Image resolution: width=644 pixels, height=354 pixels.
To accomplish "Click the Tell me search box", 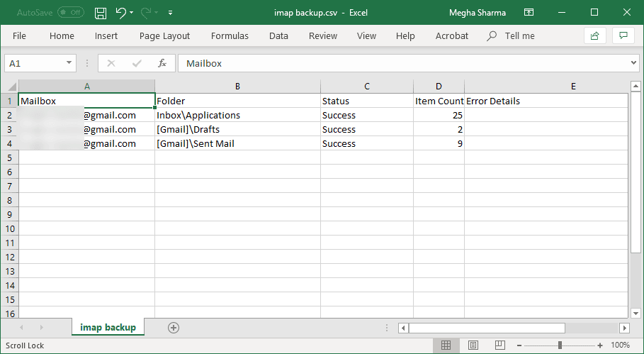I will 519,35.
